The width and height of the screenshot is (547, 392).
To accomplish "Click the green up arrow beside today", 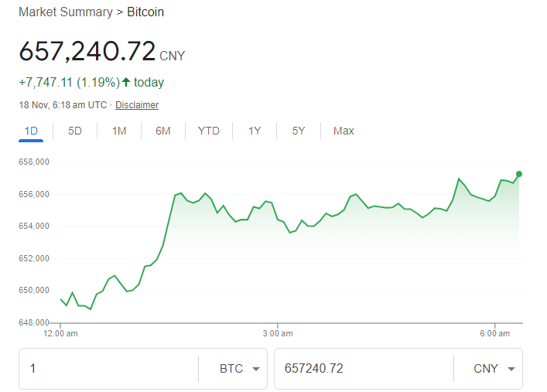I will tap(126, 82).
